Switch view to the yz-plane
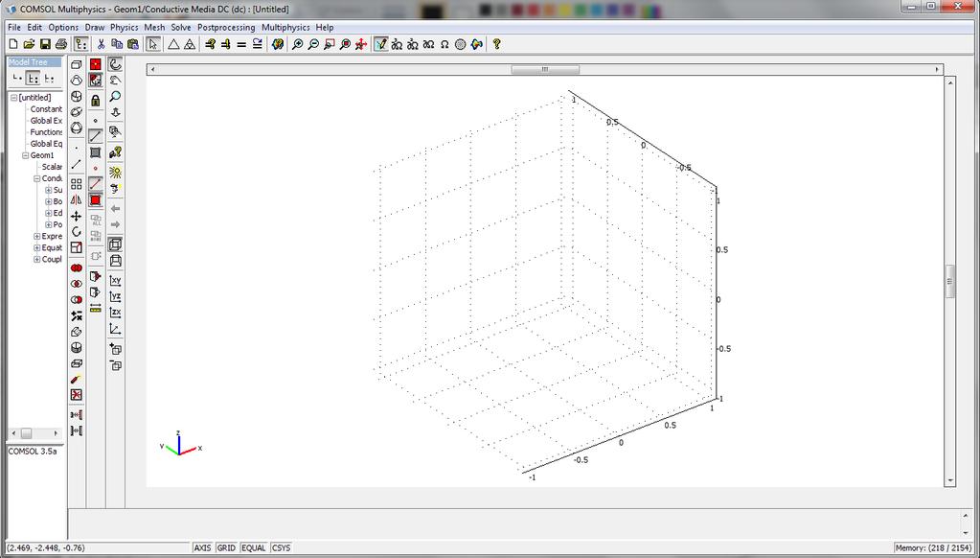Image resolution: width=980 pixels, height=558 pixels. tap(115, 296)
